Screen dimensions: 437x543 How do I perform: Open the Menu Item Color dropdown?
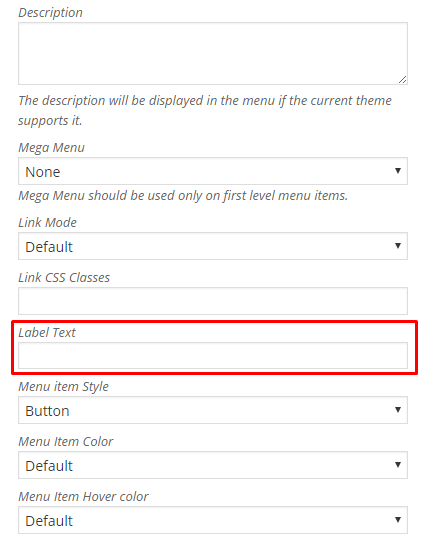213,465
